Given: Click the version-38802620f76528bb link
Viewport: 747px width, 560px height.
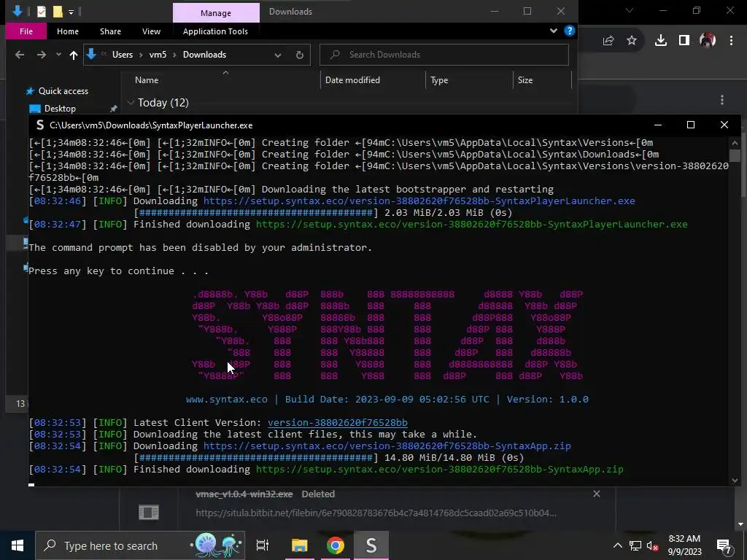Looking at the screenshot, I should (x=337, y=423).
